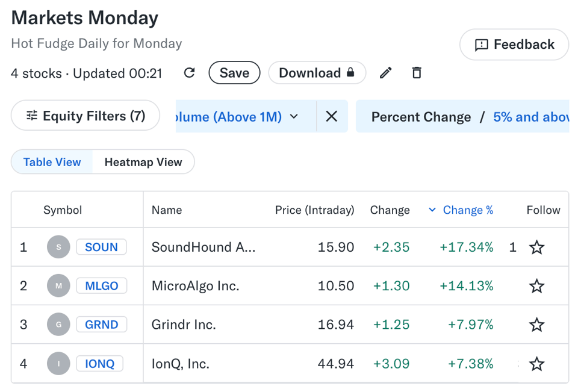Toggle the follow star for Grindr Inc.
This screenshot has height=392, width=578.
(x=536, y=325)
